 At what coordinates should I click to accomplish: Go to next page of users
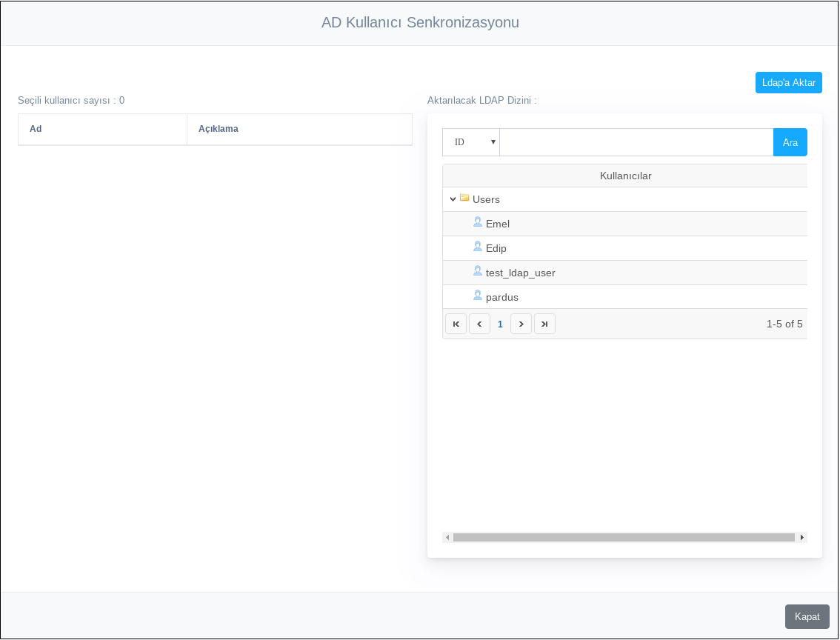(x=521, y=324)
